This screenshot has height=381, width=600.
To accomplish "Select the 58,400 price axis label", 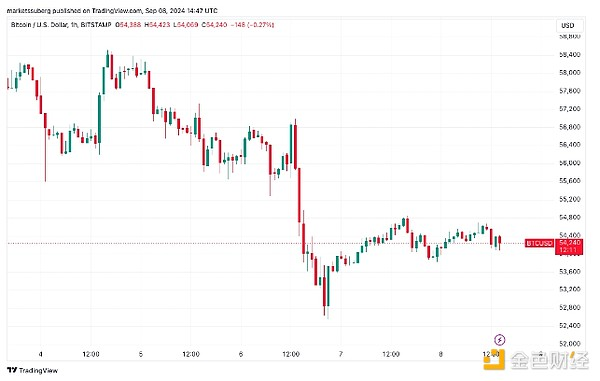I will tap(570, 55).
